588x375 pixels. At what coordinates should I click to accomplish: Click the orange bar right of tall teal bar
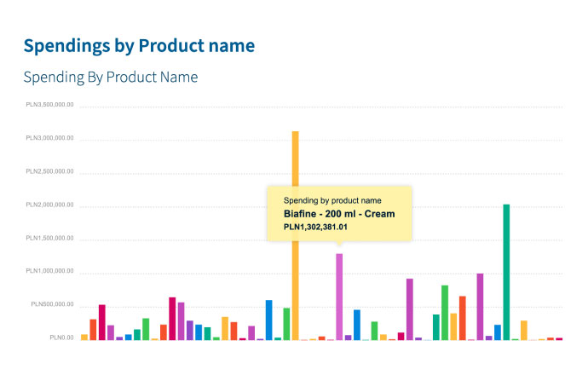tap(524, 331)
